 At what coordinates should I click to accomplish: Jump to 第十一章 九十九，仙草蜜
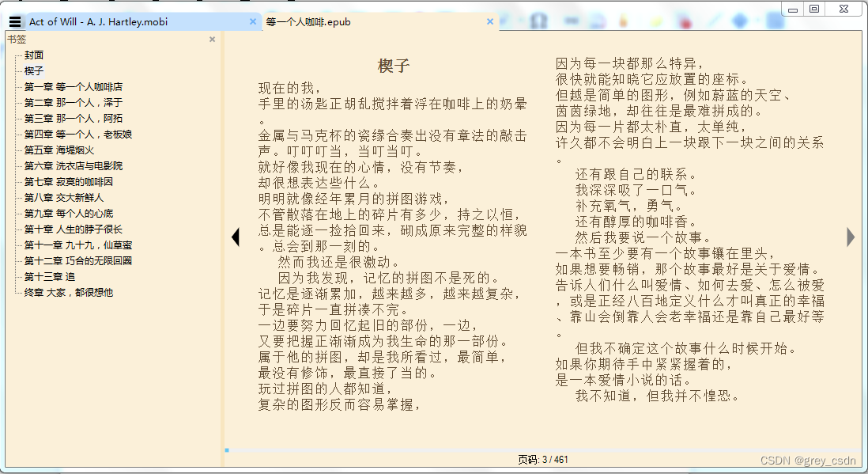pyautogui.click(x=78, y=245)
